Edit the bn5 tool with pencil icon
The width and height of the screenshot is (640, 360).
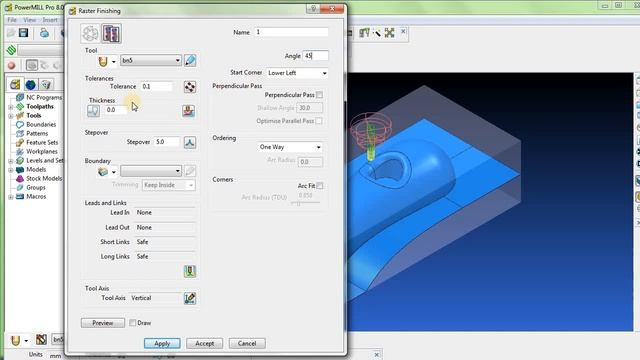(x=190, y=60)
